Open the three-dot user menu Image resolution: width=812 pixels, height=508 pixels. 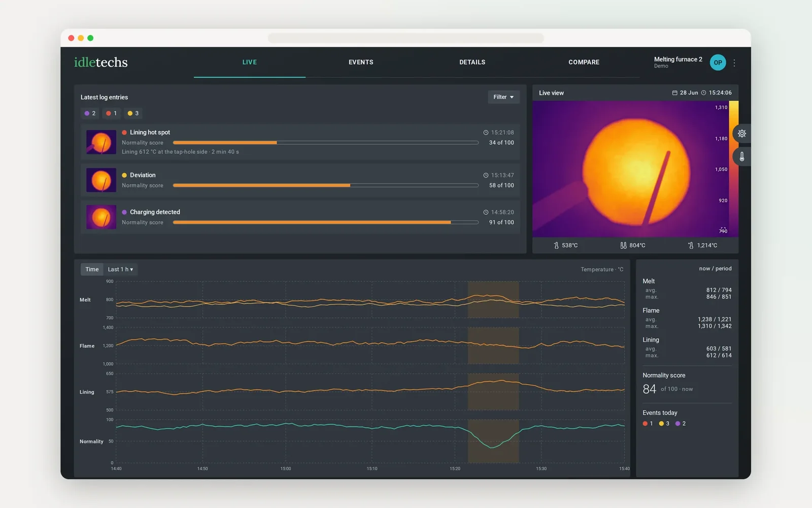coord(734,63)
